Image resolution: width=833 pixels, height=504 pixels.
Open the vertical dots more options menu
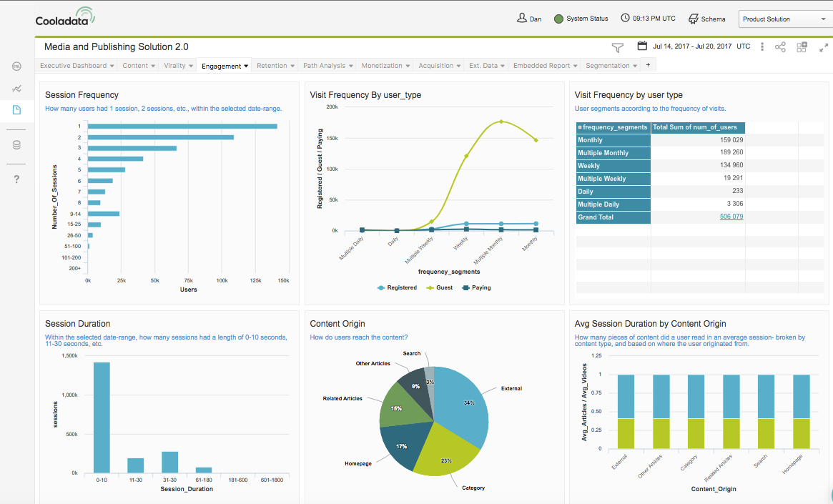[761, 46]
